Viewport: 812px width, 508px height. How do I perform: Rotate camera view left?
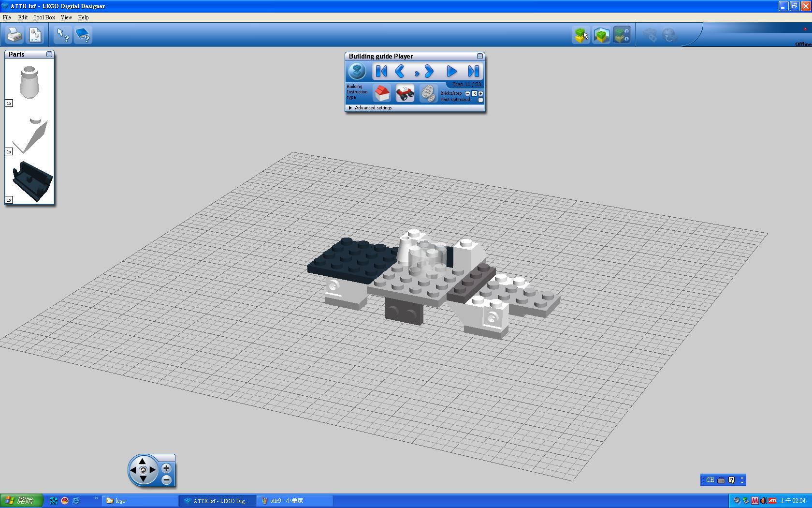pos(133,470)
